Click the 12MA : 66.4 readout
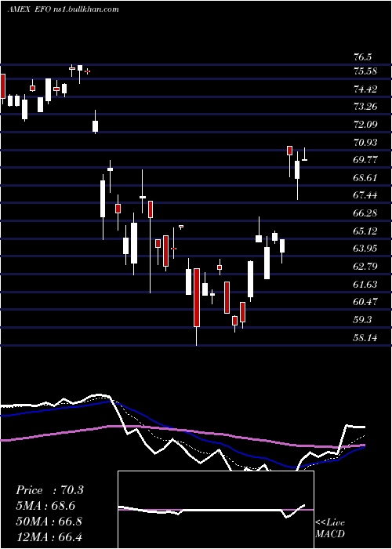The image size is (392, 549). click(x=49, y=536)
